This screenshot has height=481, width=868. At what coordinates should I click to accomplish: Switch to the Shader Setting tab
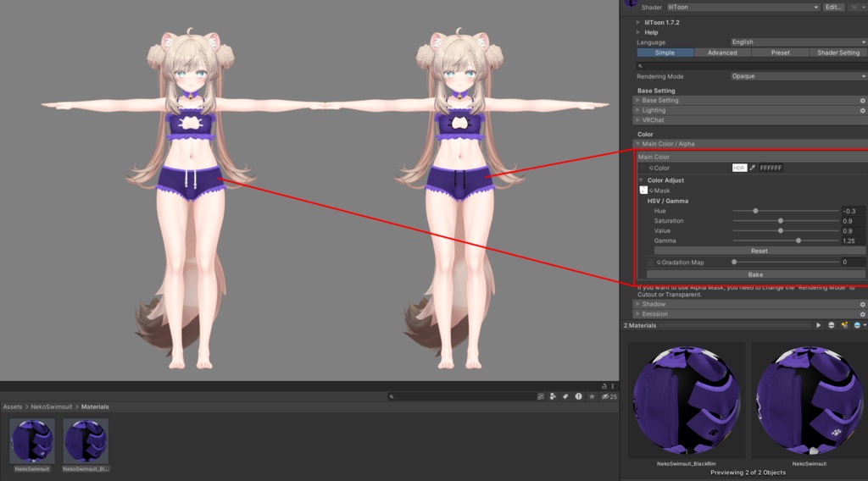838,53
